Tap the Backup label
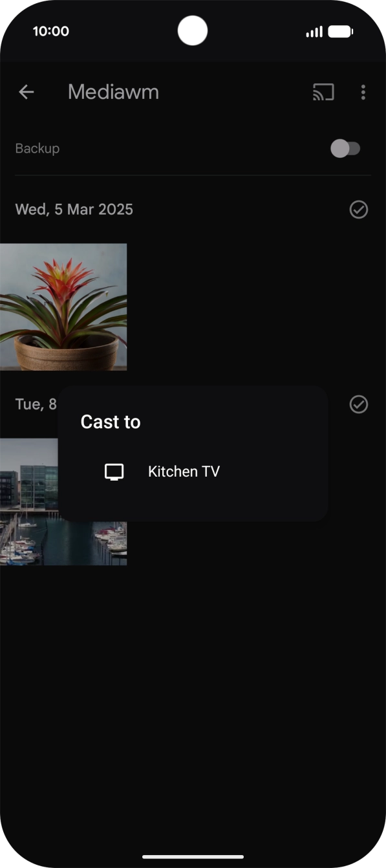Image resolution: width=386 pixels, height=868 pixels. pos(37,148)
